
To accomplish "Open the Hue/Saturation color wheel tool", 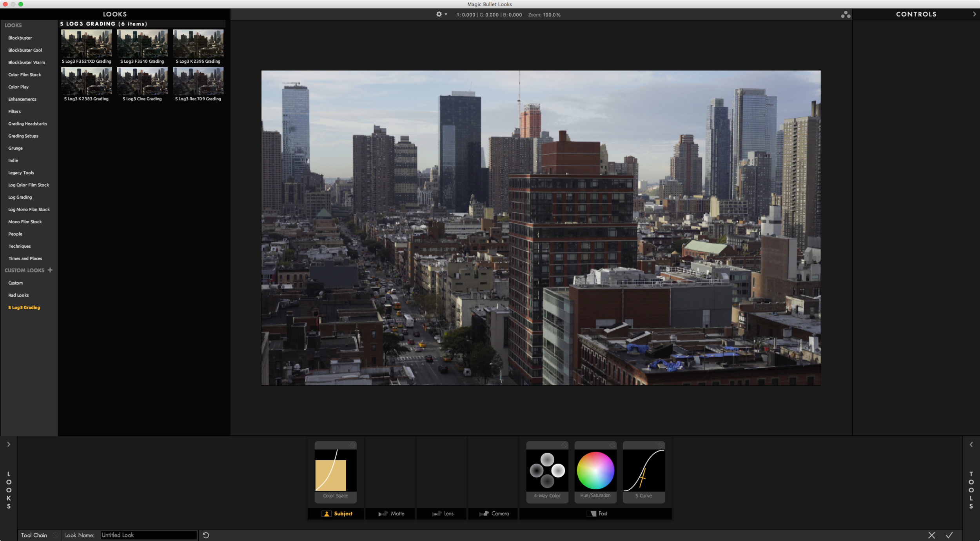I will (x=595, y=470).
